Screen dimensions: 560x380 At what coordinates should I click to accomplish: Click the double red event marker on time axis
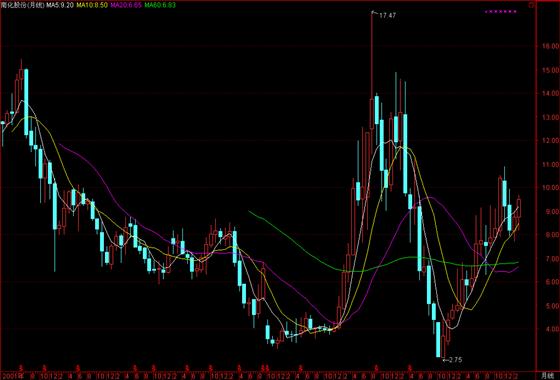pos(263,367)
